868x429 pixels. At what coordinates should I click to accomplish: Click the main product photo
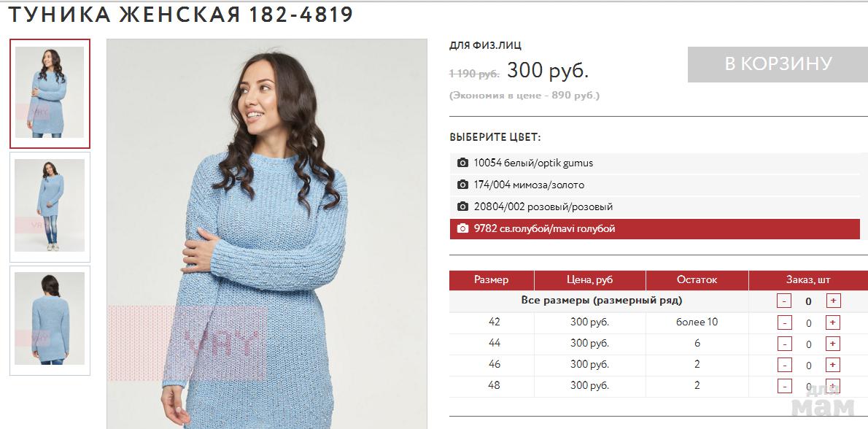267,233
